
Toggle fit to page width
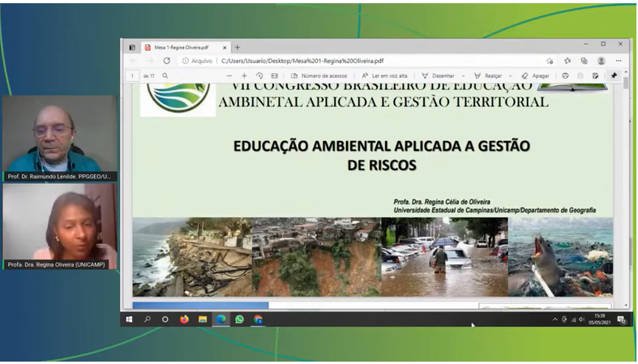coord(275,75)
